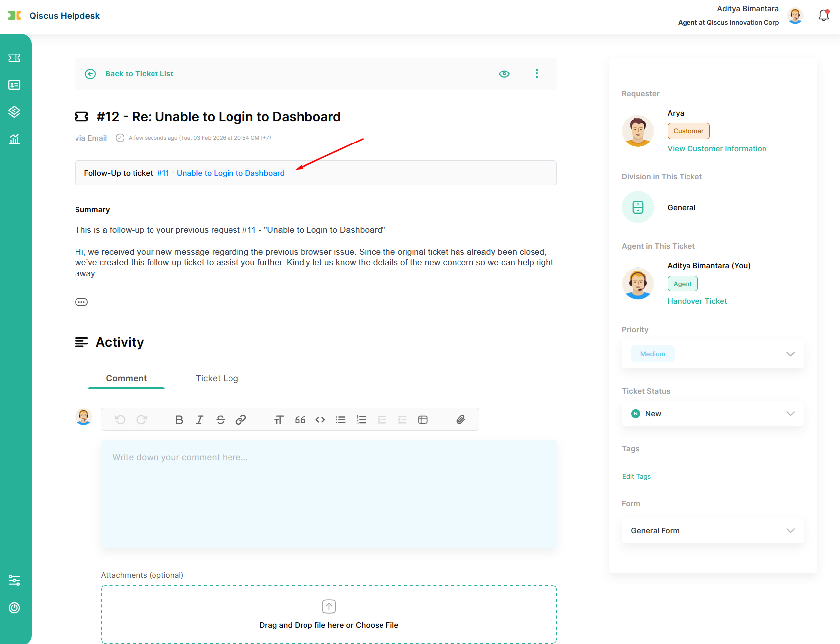Click the increase indent icon
The height and width of the screenshot is (644, 840).
(x=382, y=420)
